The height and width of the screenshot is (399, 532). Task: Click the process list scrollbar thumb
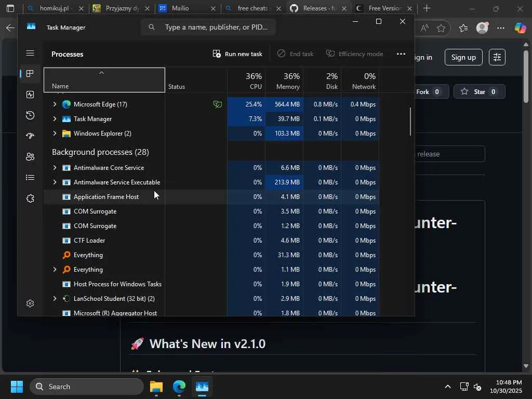410,122
